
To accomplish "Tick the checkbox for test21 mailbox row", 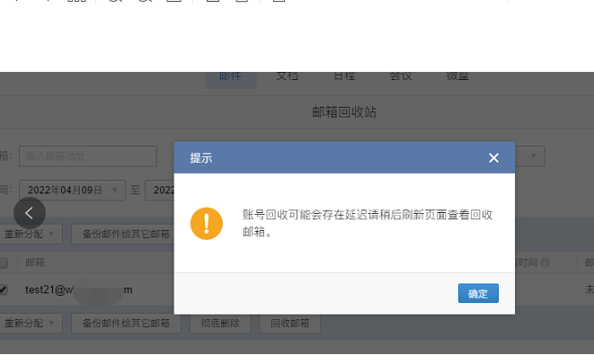I will tap(4, 289).
